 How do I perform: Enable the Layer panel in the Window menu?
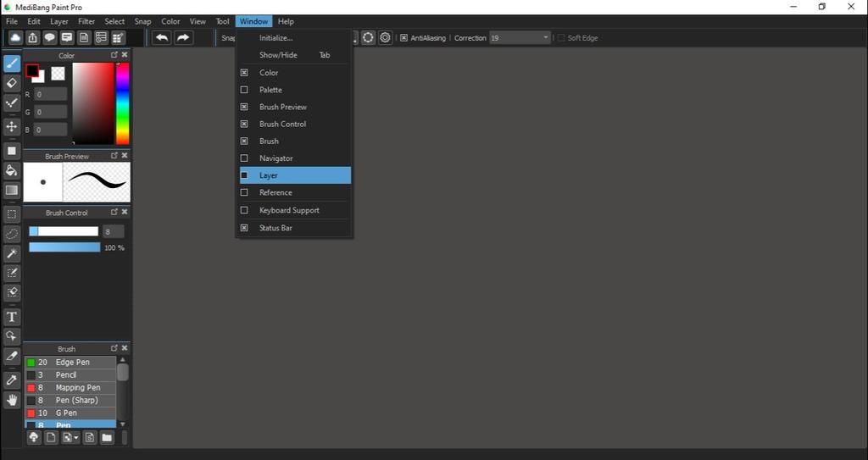tap(295, 175)
